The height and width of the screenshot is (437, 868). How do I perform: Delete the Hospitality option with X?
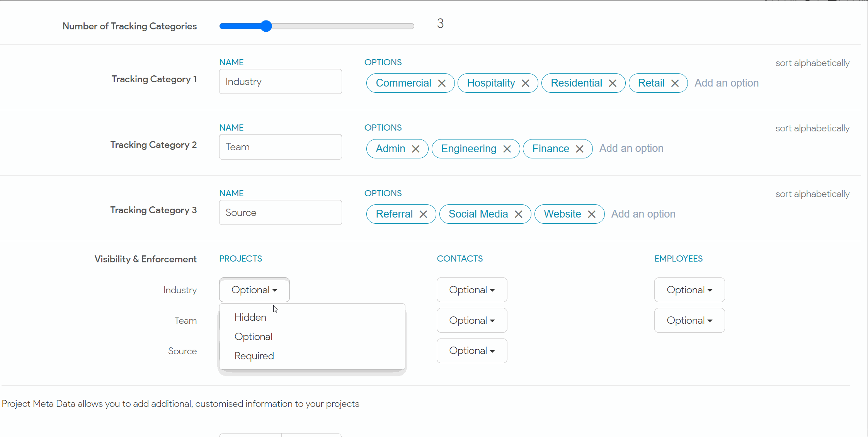tap(525, 83)
